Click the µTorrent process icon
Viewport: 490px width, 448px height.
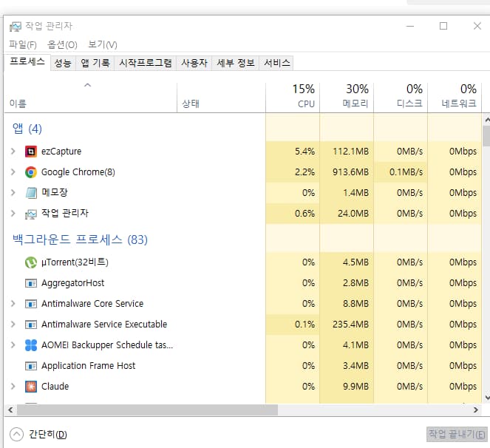pyautogui.click(x=30, y=262)
